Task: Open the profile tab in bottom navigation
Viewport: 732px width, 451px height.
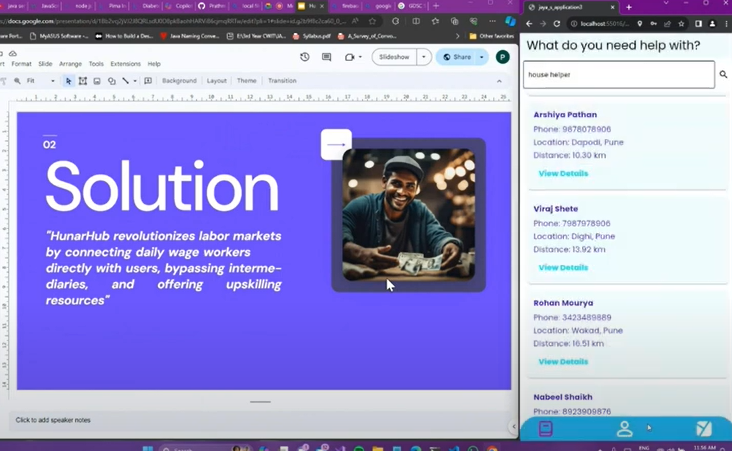Action: [x=624, y=429]
